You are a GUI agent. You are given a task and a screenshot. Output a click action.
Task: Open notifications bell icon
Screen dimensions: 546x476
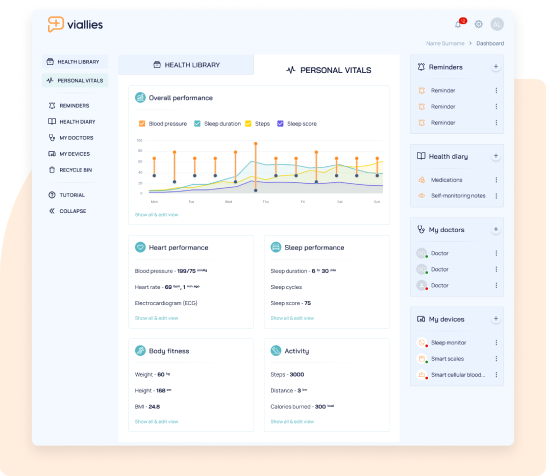(458, 24)
